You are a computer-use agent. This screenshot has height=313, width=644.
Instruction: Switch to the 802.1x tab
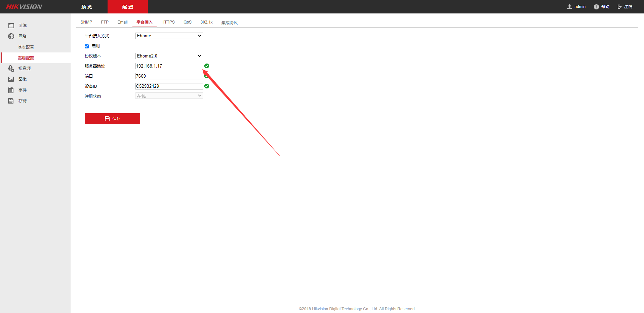click(206, 22)
